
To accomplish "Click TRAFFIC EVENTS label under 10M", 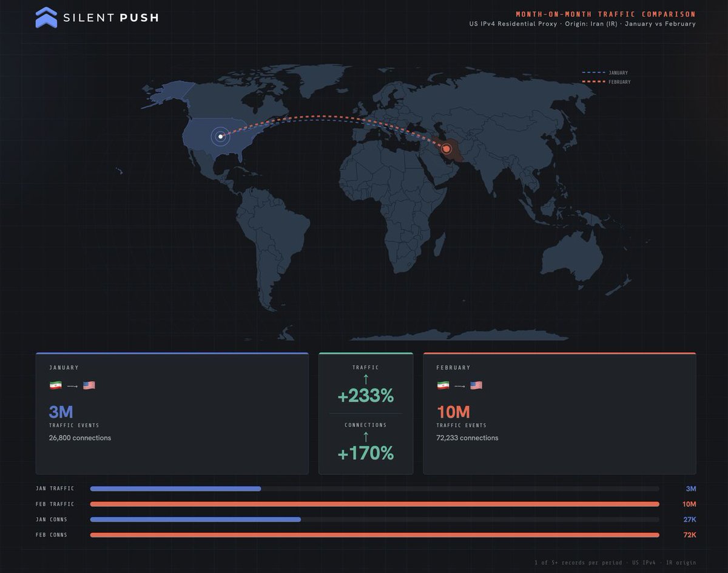I will [462, 426].
